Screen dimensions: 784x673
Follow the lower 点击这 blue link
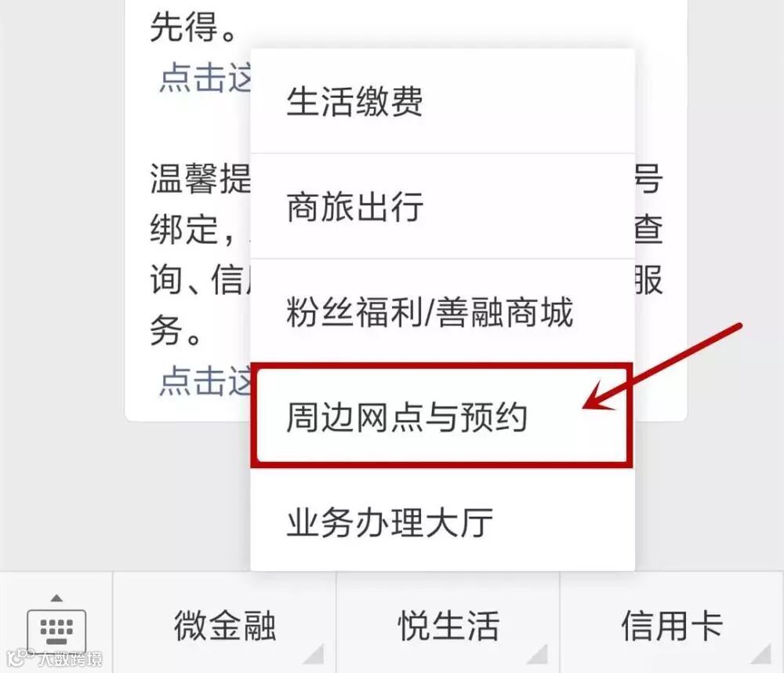pyautogui.click(x=205, y=380)
